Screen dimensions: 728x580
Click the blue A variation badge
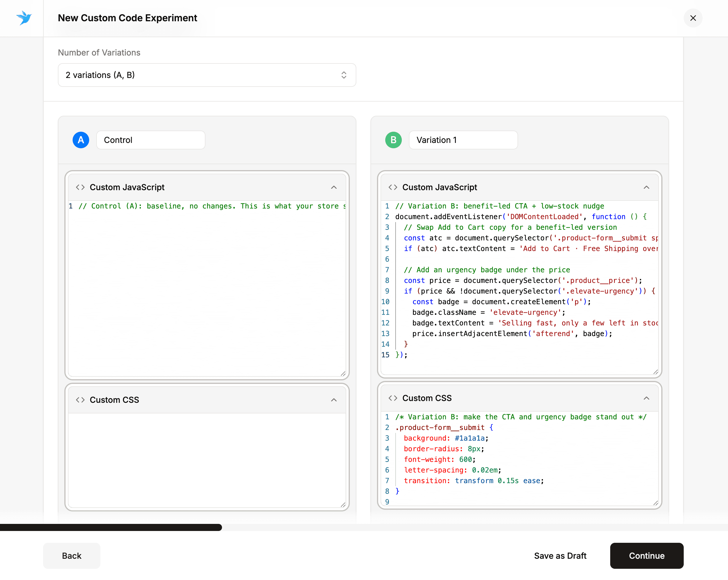tap(81, 140)
